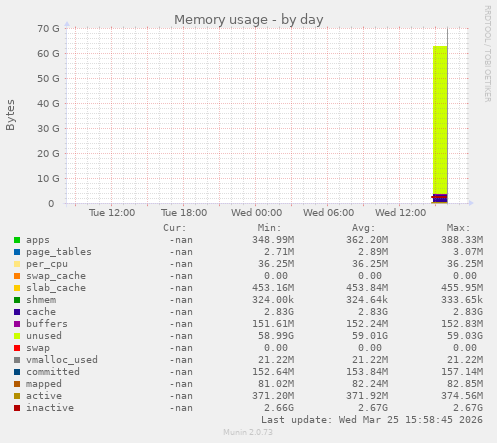
Task: Click the 'shmem' legend label
Action: (41, 300)
